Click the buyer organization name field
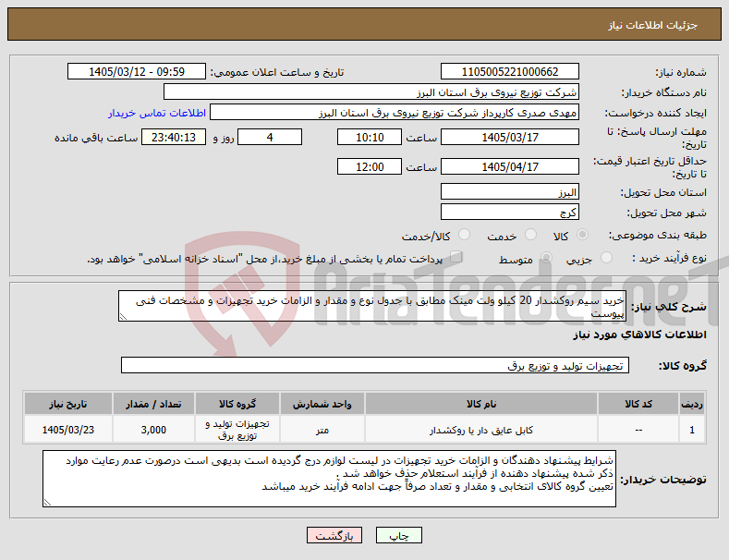The image size is (729, 560). point(371,92)
